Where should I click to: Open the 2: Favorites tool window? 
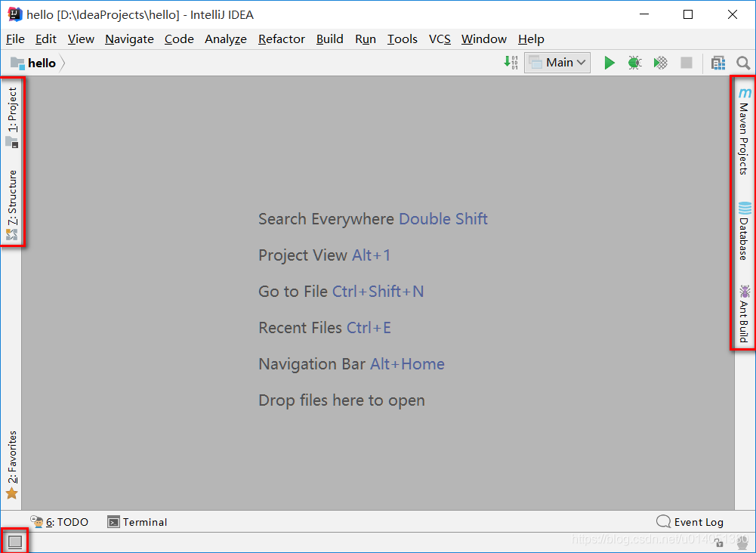(12, 465)
